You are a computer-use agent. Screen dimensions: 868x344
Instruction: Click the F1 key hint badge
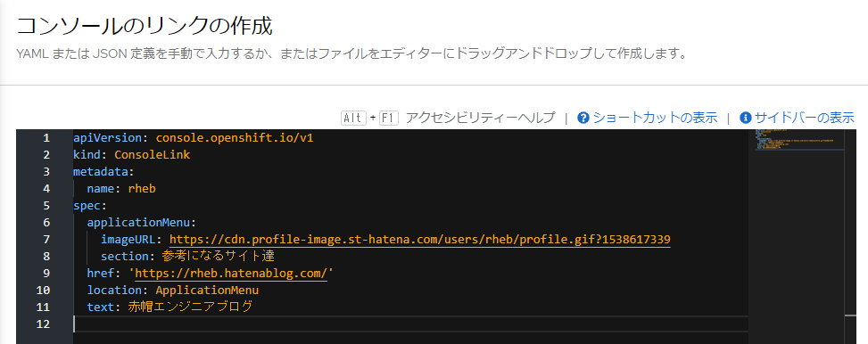tap(389, 118)
